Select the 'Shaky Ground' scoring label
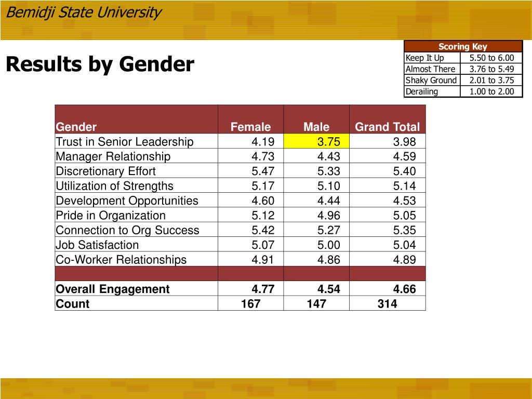Viewport: 532px width, 399px height. point(431,80)
